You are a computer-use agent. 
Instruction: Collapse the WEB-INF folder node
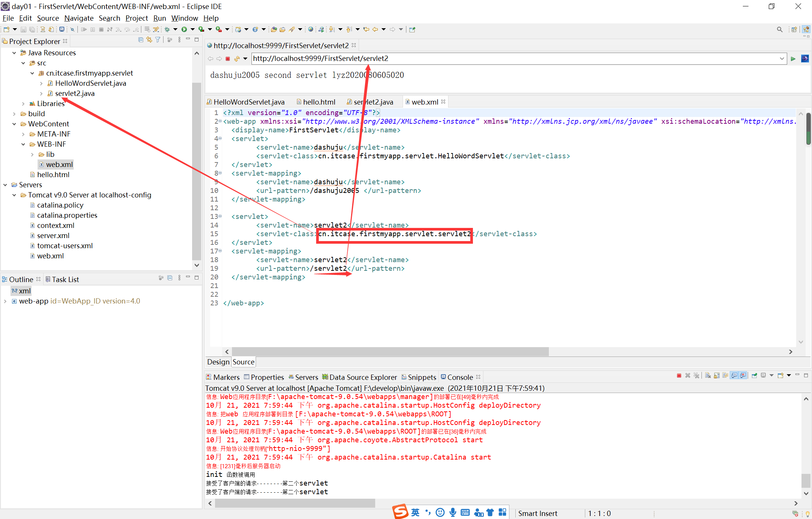23,144
